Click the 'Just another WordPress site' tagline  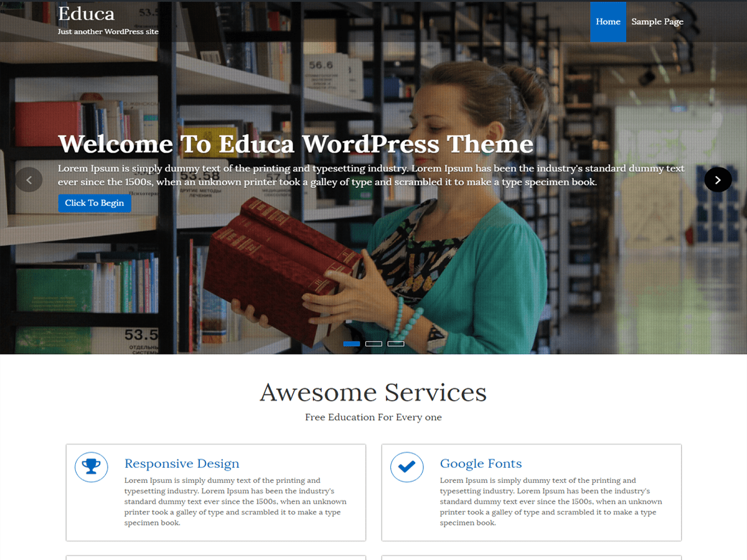click(x=108, y=32)
